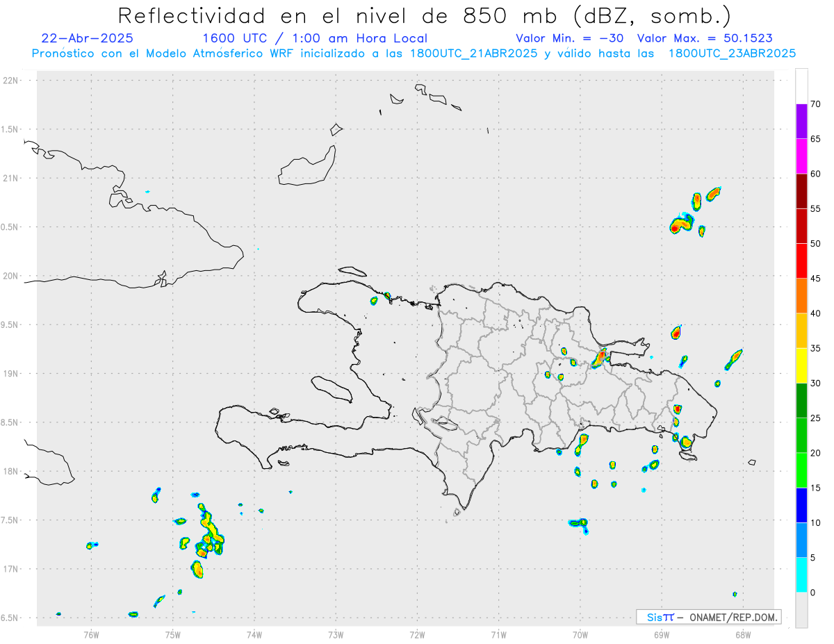Click the colorbar tick label "60"
The height and width of the screenshot is (644, 834).
point(817,174)
